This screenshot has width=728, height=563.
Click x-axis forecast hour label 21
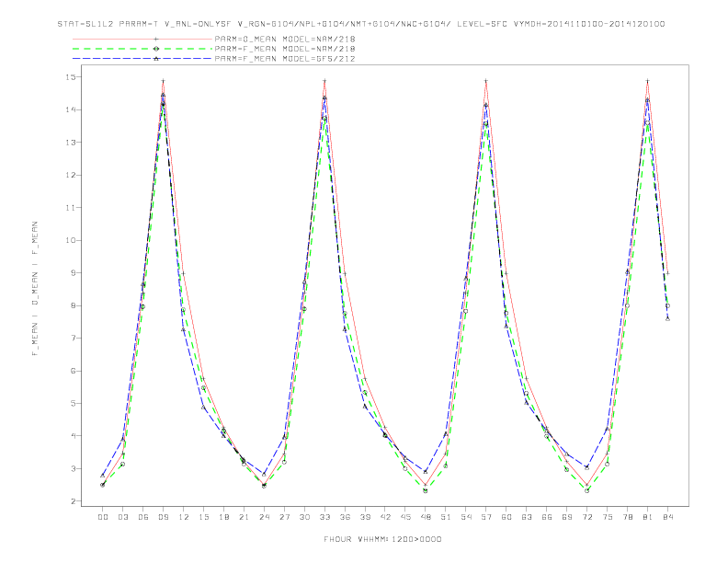pyautogui.click(x=245, y=517)
